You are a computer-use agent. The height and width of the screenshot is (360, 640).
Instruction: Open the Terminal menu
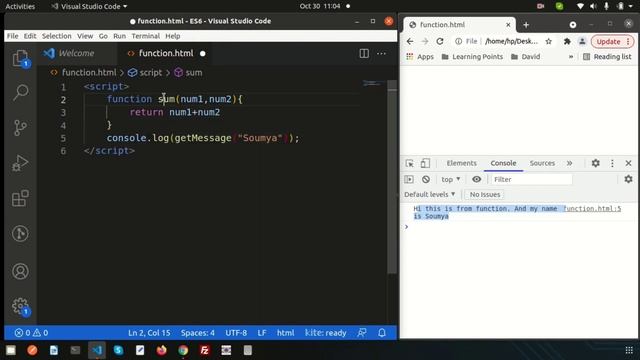coord(145,36)
